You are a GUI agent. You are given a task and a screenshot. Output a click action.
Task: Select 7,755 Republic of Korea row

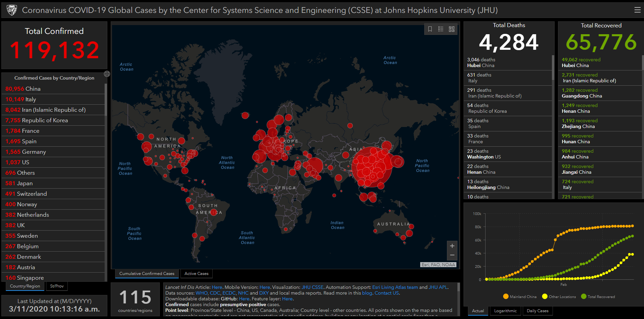[53, 120]
